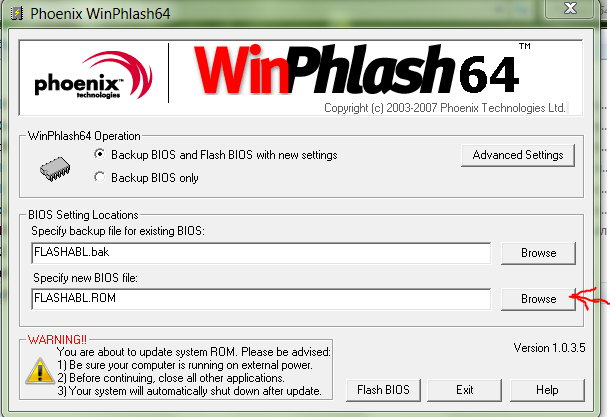Screen dimensions: 610x417
Task: Click the Copyright 2003-2007 Phoenix Technologies text
Action: tap(445, 108)
